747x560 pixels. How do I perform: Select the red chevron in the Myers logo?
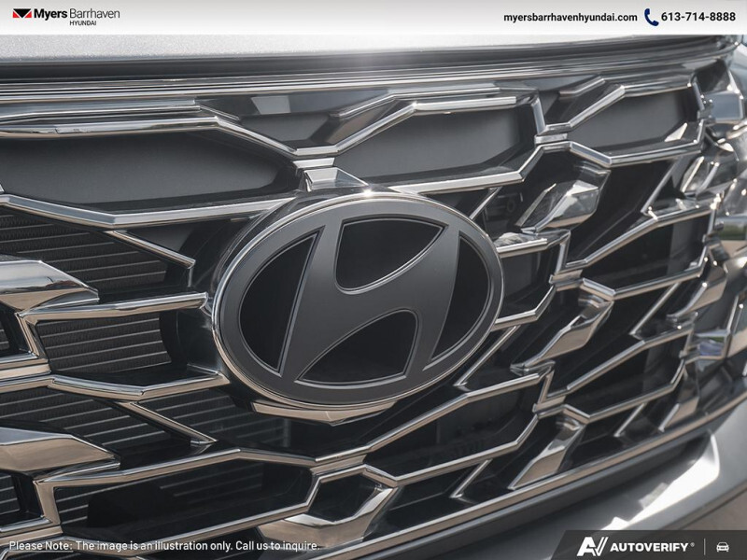point(14,15)
